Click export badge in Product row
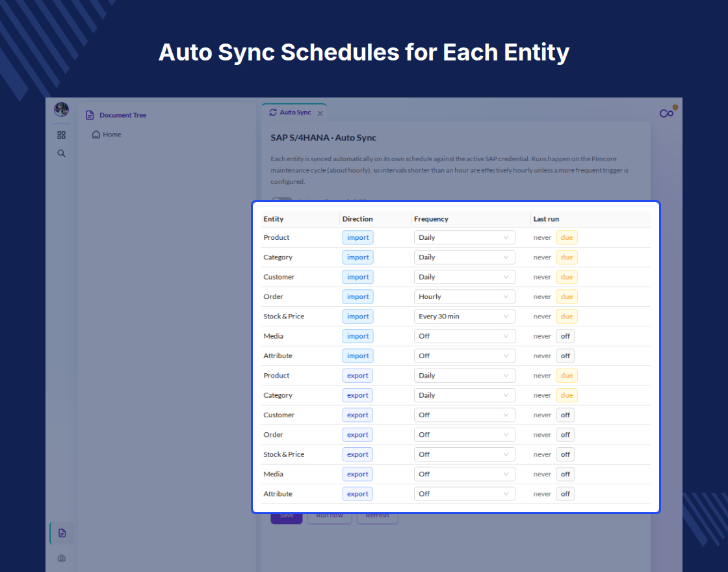This screenshot has height=572, width=728. tap(357, 376)
